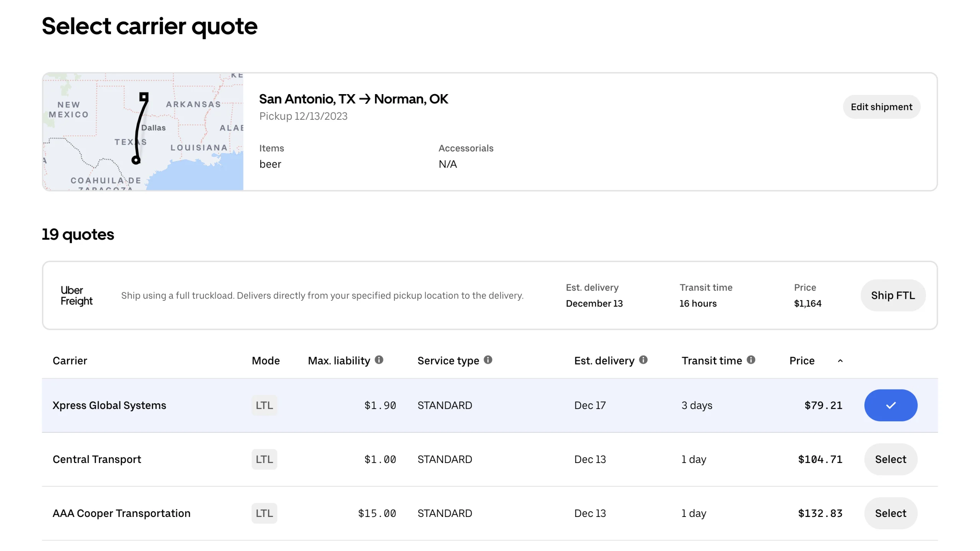Open the Service type info tooltip

pyautogui.click(x=488, y=360)
